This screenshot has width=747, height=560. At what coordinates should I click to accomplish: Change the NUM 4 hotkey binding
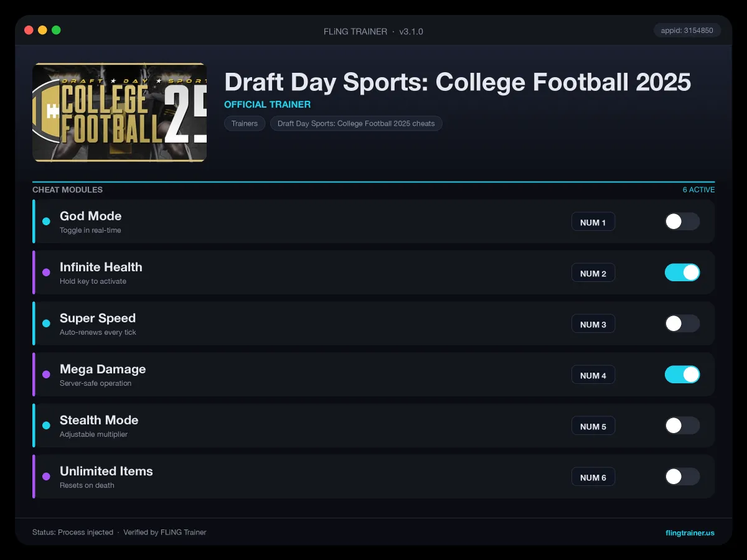(593, 375)
